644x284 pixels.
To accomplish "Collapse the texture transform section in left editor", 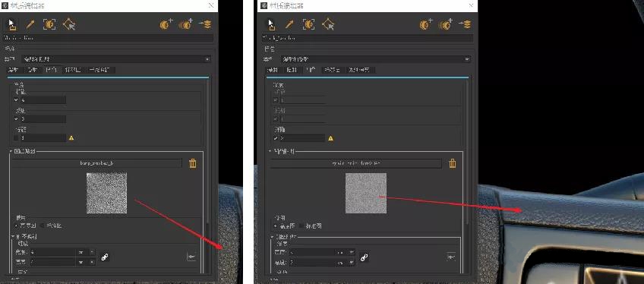I will [12, 237].
